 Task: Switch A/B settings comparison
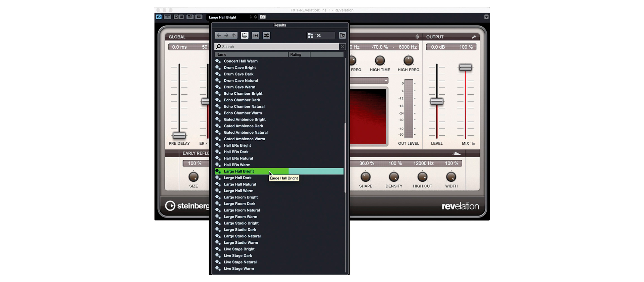[x=190, y=17]
